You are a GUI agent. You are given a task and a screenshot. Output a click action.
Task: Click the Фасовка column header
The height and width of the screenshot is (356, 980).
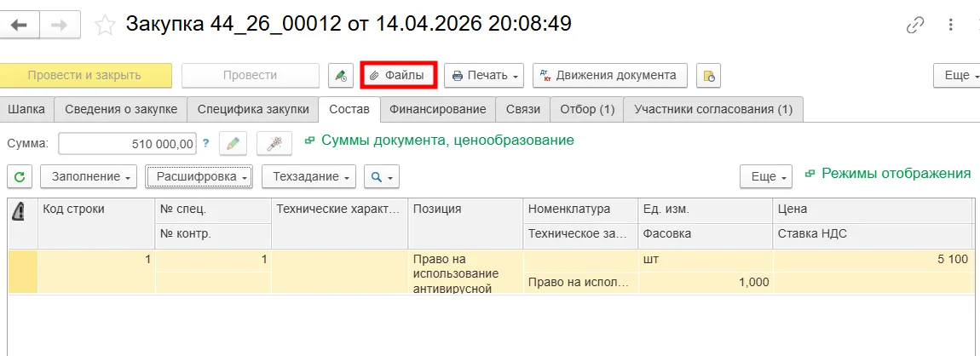pyautogui.click(x=706, y=235)
